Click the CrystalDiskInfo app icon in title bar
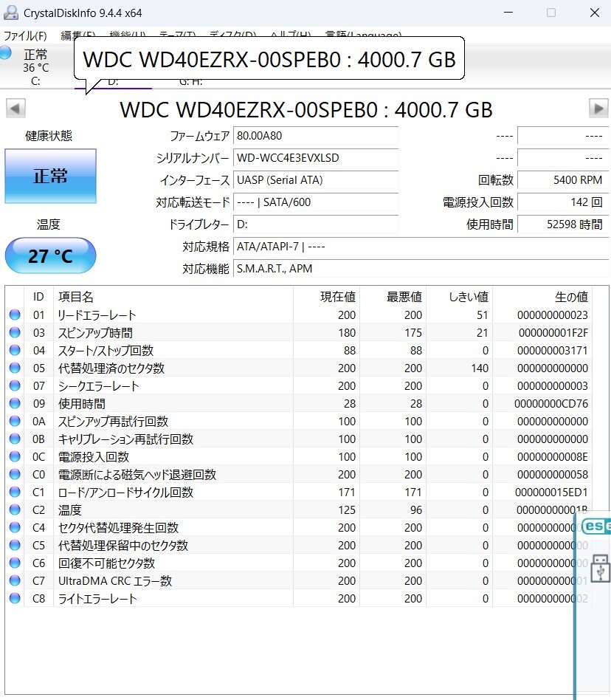The width and height of the screenshot is (611, 700). [x=11, y=13]
